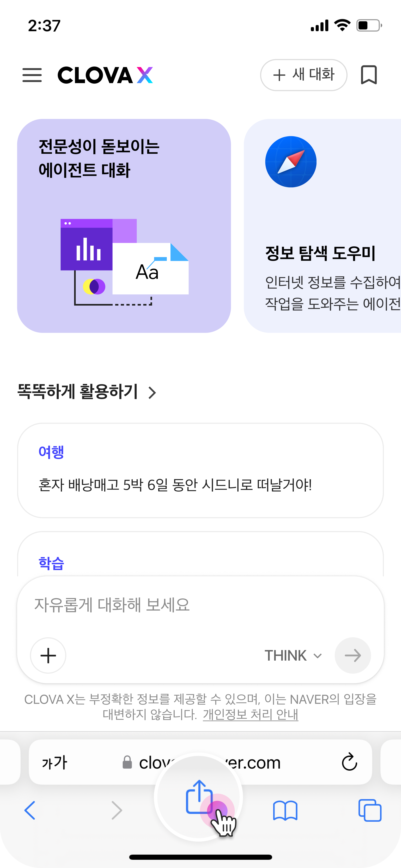Open 개인정보 처리 안내 link
The width and height of the screenshot is (401, 868).
tap(250, 714)
